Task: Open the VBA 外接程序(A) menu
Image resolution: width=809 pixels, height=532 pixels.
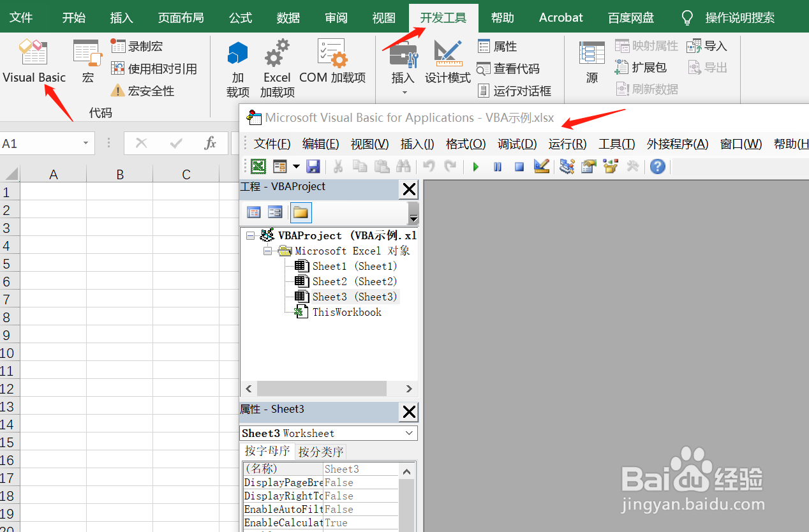Action: point(678,144)
